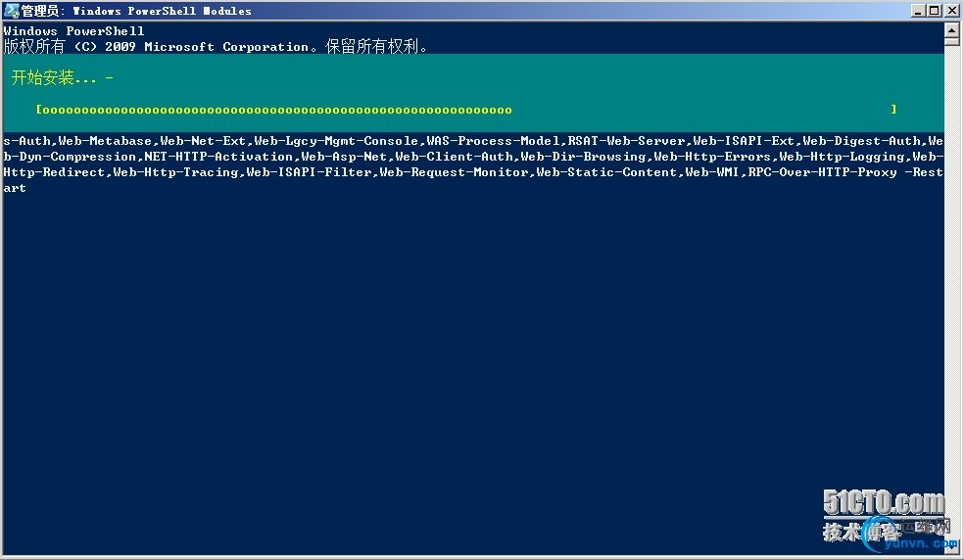The width and height of the screenshot is (964, 560).
Task: Close the PowerShell Modules window
Action: [950, 11]
